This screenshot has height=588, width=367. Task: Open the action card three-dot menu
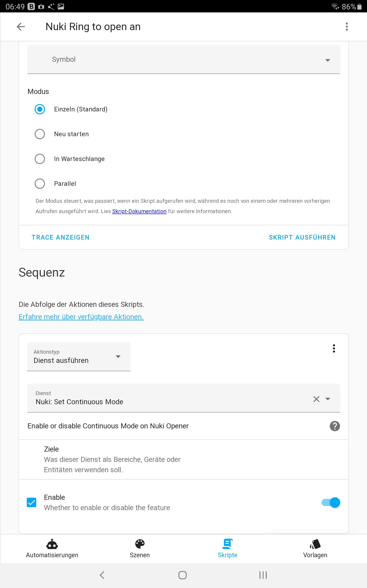point(334,348)
